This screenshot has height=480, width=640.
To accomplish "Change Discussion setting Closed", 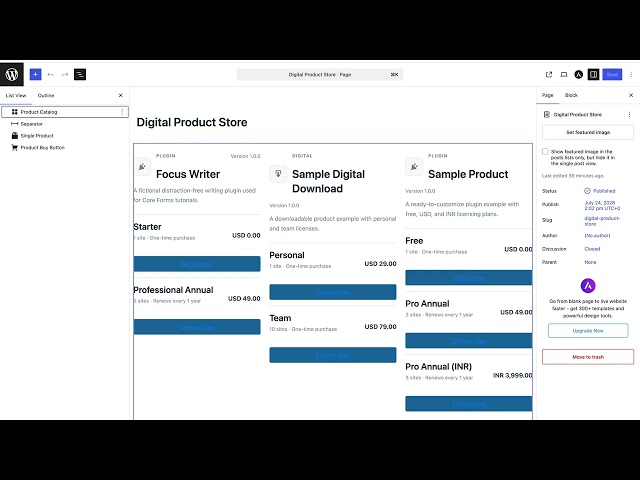I will 592,249.
